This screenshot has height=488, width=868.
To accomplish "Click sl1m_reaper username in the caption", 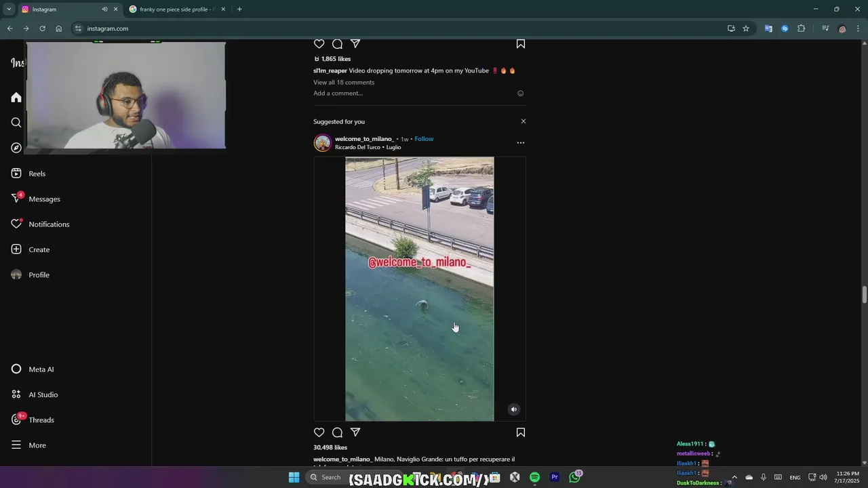I will [x=330, y=70].
